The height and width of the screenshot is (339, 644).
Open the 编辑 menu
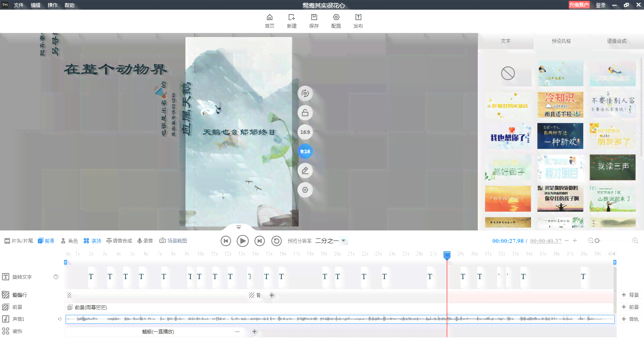tap(35, 5)
